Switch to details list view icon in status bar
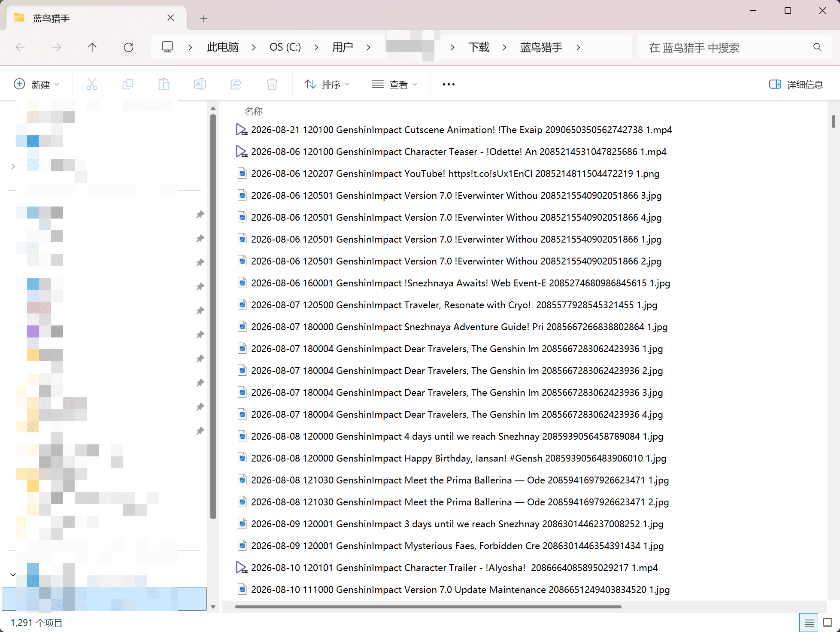 tap(809, 623)
